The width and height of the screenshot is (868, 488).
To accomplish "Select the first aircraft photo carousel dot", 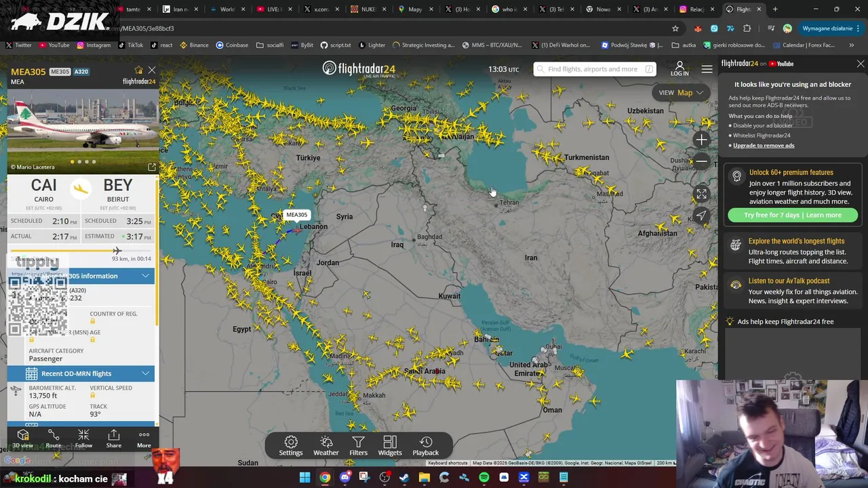I will tap(72, 162).
